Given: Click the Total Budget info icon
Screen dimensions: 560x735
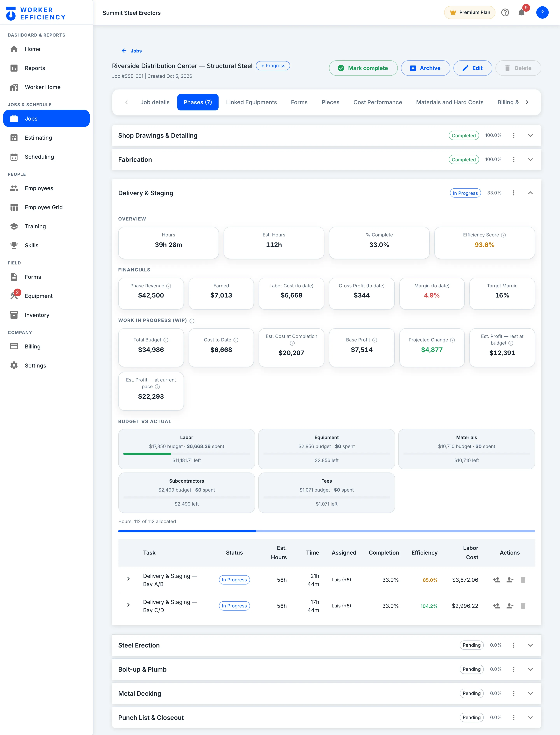Looking at the screenshot, I should [166, 340].
